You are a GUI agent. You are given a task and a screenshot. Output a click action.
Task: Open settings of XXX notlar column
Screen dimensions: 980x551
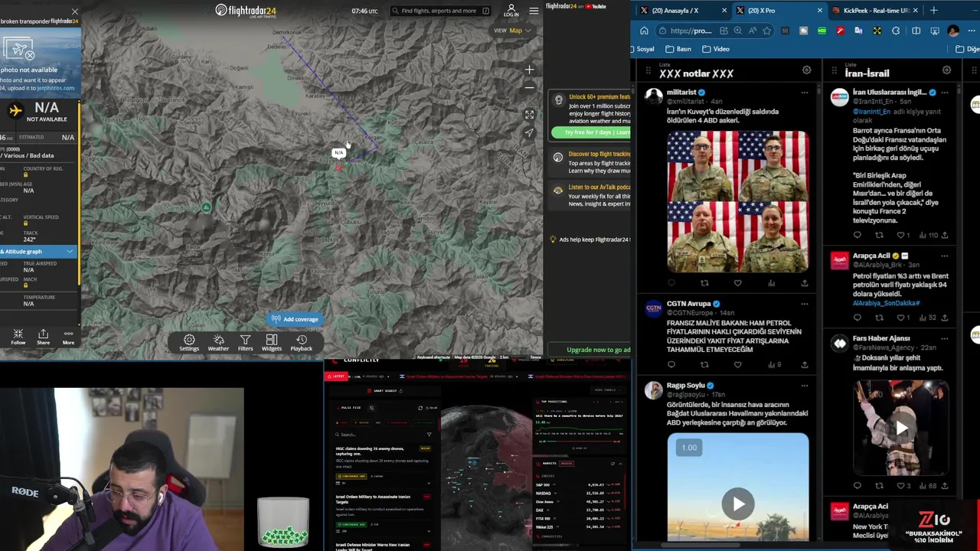[806, 70]
